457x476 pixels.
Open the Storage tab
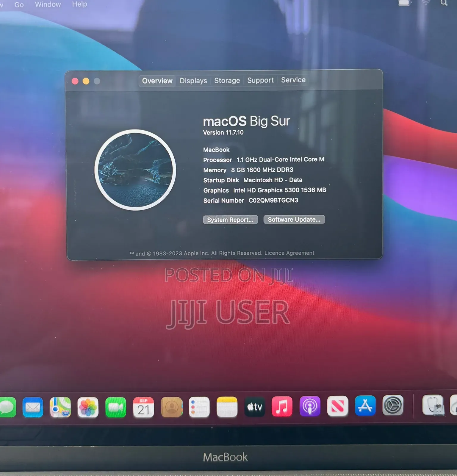click(227, 81)
